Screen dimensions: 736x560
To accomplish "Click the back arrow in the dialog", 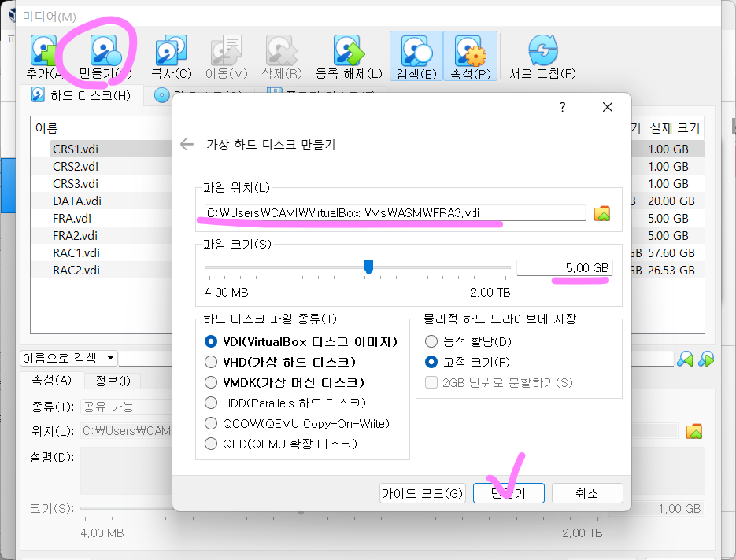I will (x=187, y=144).
